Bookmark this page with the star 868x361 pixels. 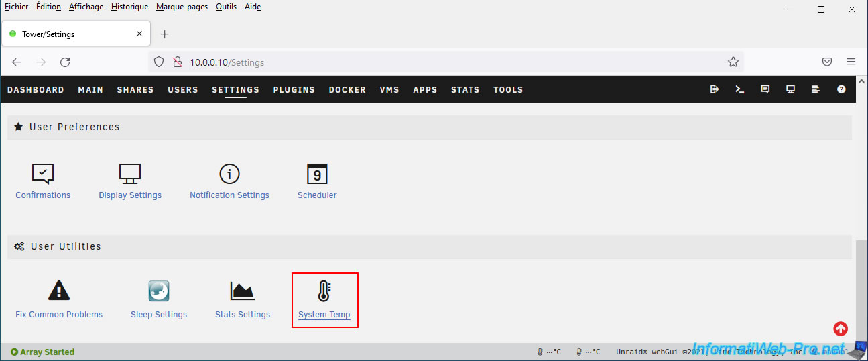733,62
